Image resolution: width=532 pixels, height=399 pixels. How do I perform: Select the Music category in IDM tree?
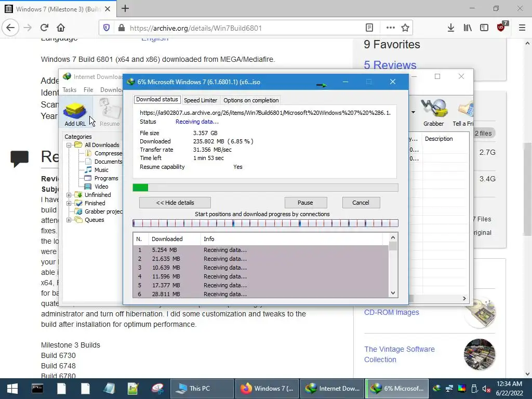[97, 170]
